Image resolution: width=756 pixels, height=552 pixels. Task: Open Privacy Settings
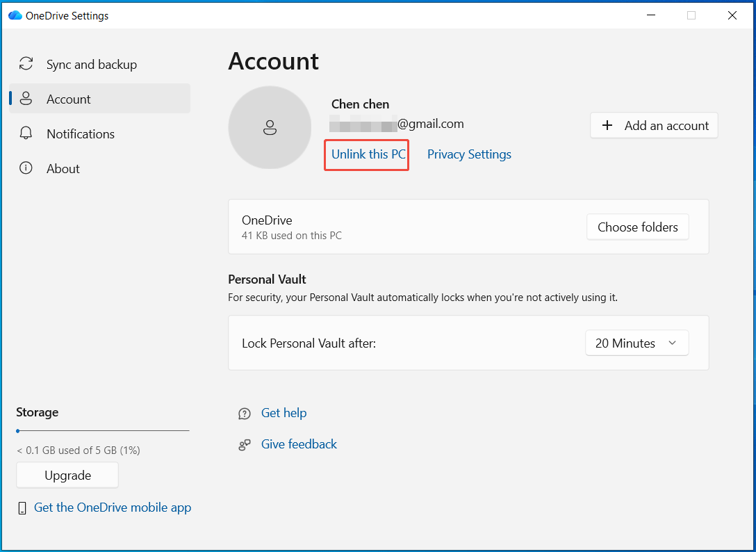469,154
